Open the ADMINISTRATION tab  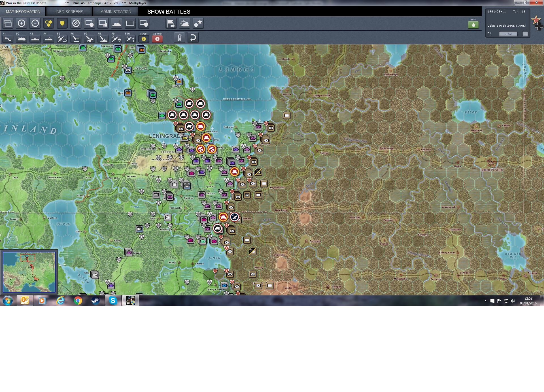[116, 12]
